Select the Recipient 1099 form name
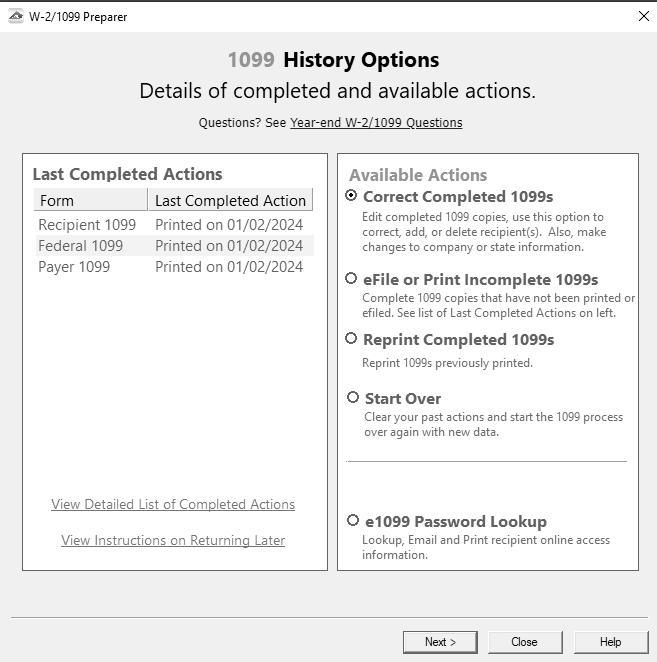This screenshot has height=662, width=657. [87, 225]
